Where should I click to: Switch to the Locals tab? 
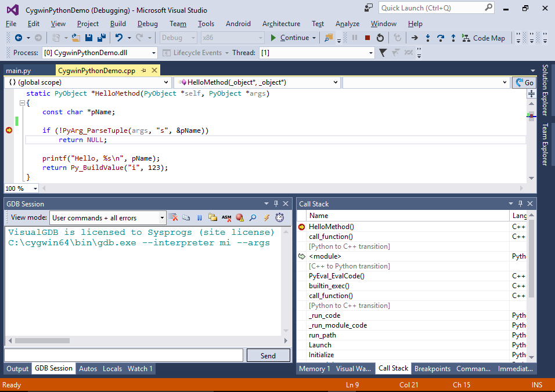[x=112, y=369]
